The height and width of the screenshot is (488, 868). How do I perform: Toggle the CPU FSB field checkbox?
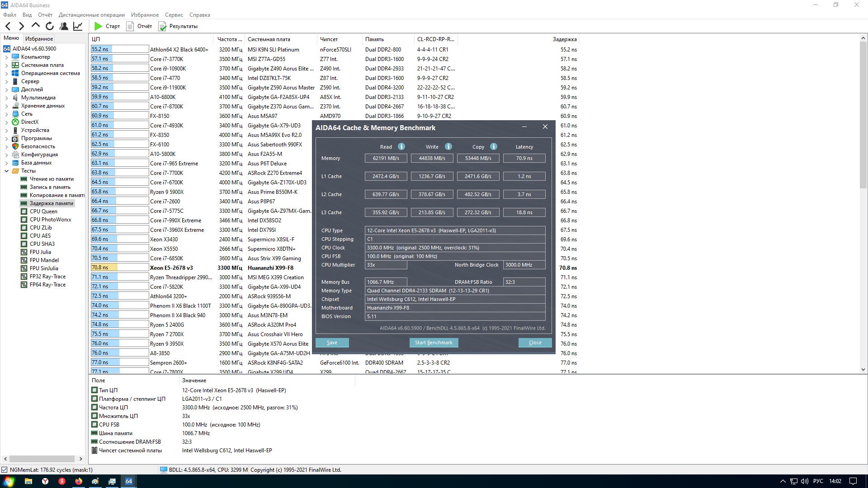pyautogui.click(x=94, y=424)
